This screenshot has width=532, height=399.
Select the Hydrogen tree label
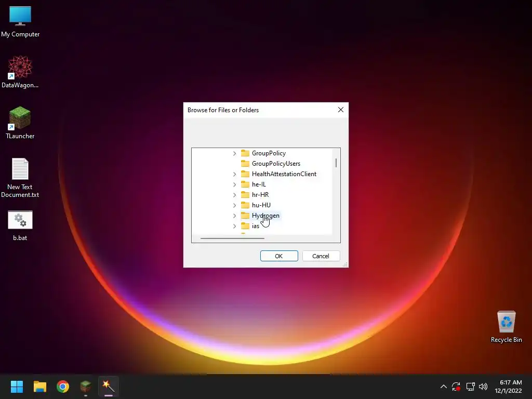click(x=265, y=216)
